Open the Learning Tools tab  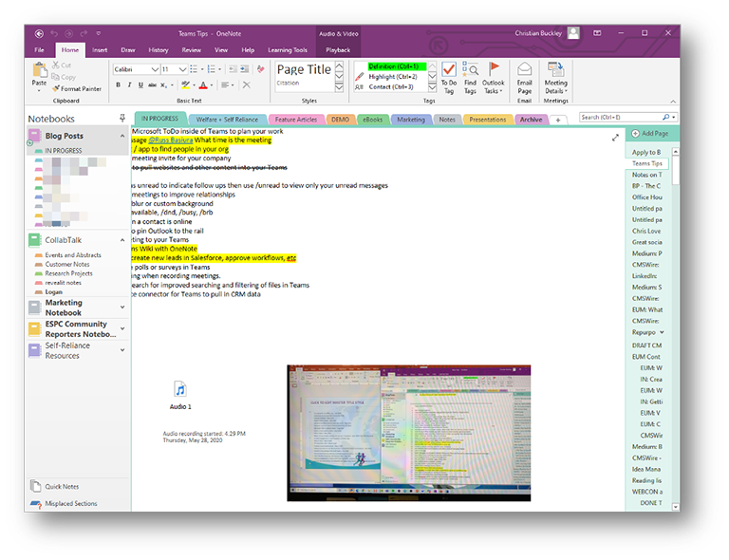(x=288, y=49)
